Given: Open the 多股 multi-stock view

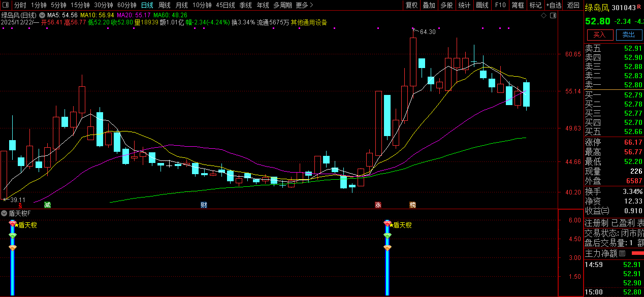Looking at the screenshot, I should pyautogui.click(x=446, y=5).
